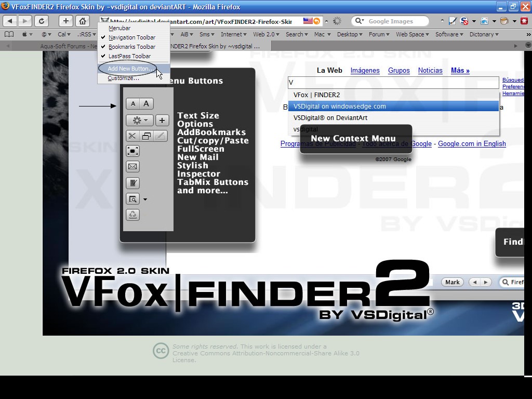
Task: Expand the .:RSS bookmarks dropdown
Action: (87, 34)
